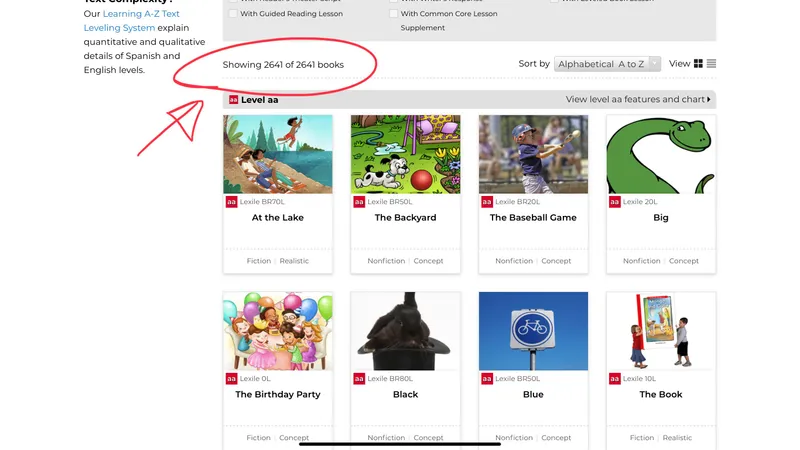800x450 pixels.
Task: Click the aa badge on The Backyard card
Action: tap(359, 202)
